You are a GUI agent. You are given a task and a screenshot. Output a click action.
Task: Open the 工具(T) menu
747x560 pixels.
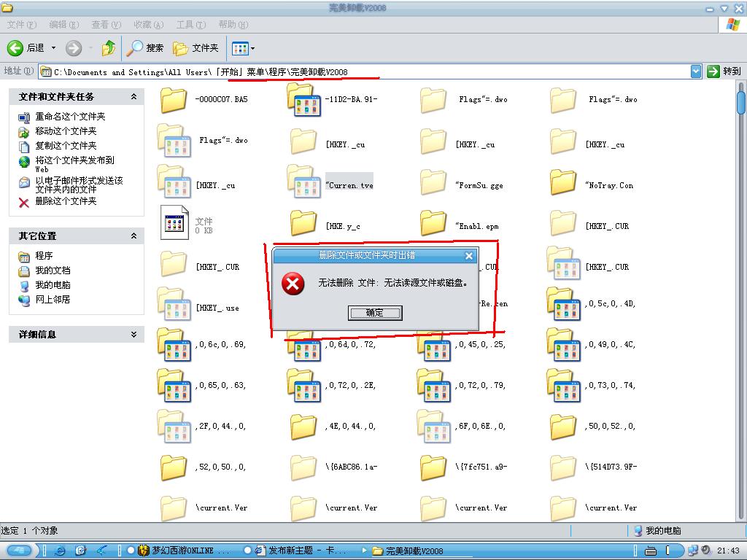191,25
